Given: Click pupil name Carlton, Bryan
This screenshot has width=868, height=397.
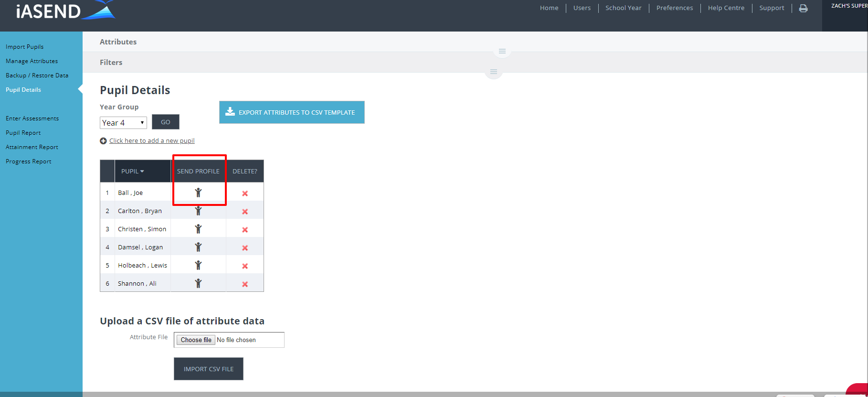Looking at the screenshot, I should (140, 211).
